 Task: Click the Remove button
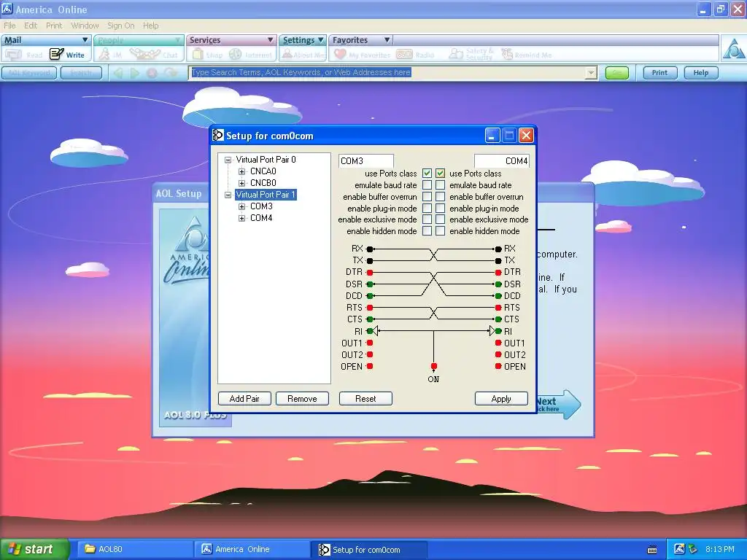302,399
